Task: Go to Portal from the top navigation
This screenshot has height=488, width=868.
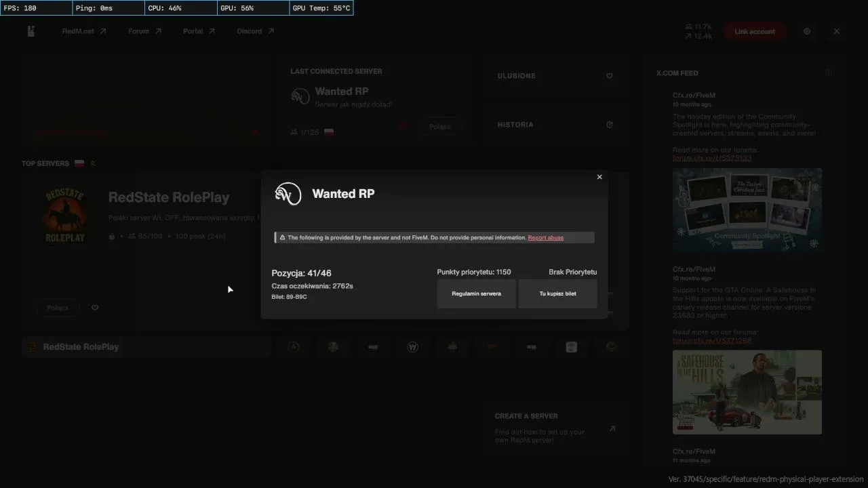Action: 199,31
